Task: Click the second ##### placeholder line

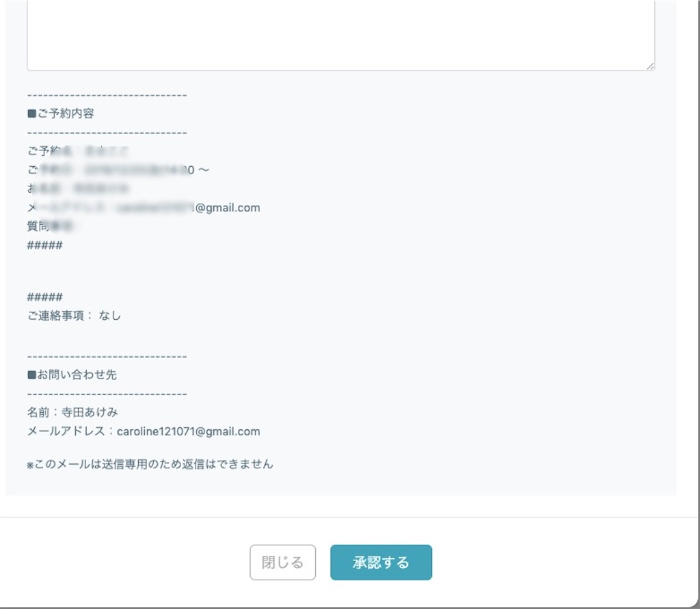Action: click(44, 297)
